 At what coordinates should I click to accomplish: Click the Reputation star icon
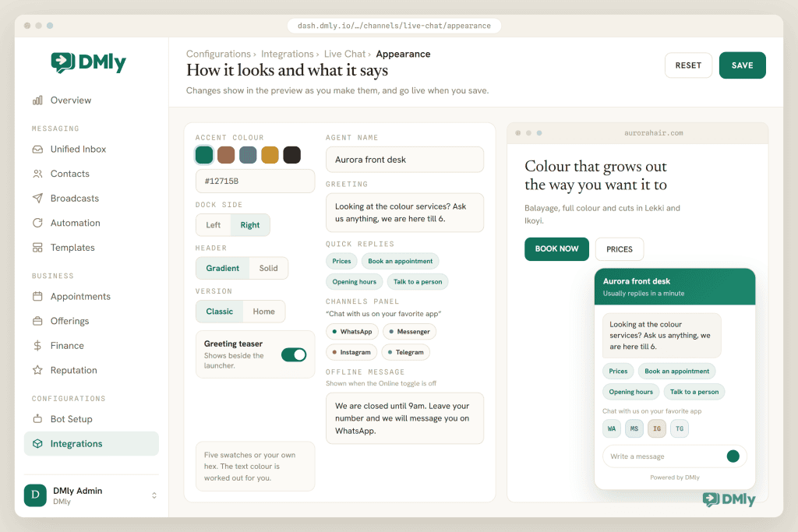pos(37,370)
